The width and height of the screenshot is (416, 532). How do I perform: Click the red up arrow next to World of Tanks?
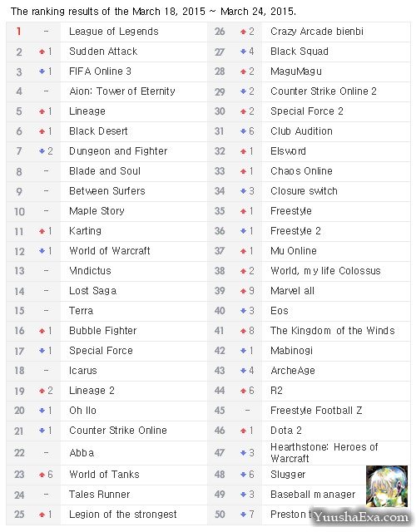(42, 475)
